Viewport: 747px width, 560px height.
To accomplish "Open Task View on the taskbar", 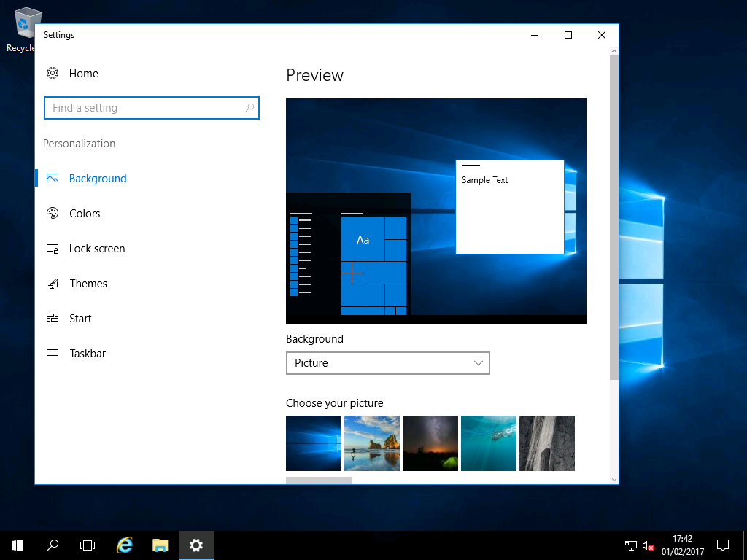I will coord(88,545).
